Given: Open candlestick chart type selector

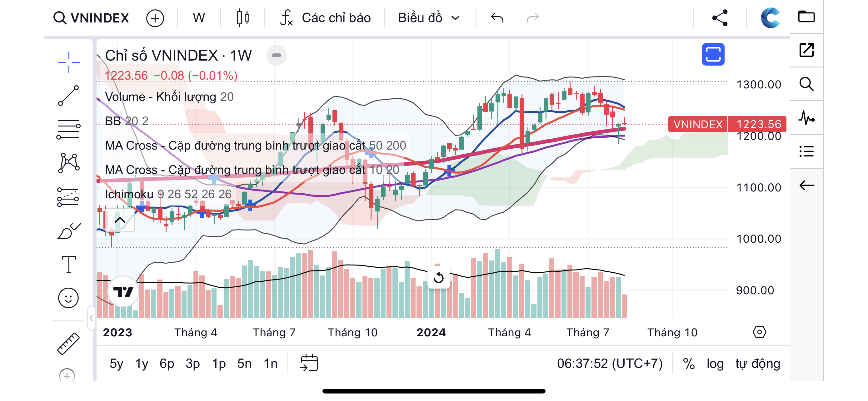Looking at the screenshot, I should point(243,18).
